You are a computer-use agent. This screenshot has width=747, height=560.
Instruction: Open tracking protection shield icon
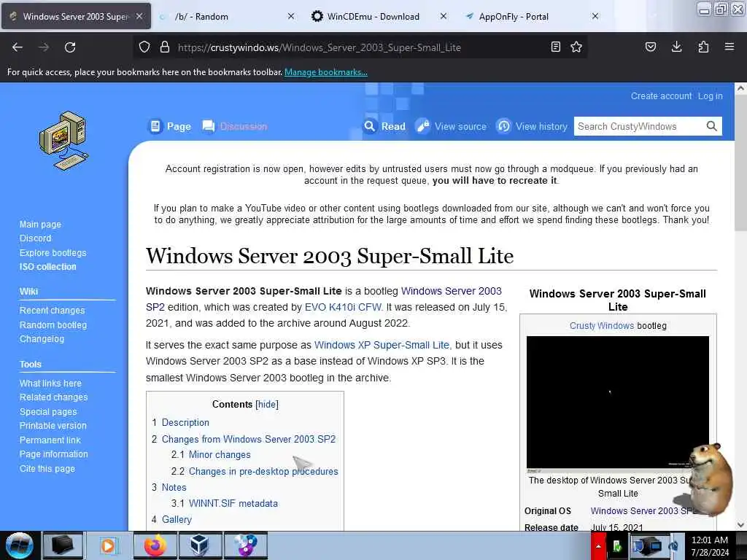[x=144, y=47]
